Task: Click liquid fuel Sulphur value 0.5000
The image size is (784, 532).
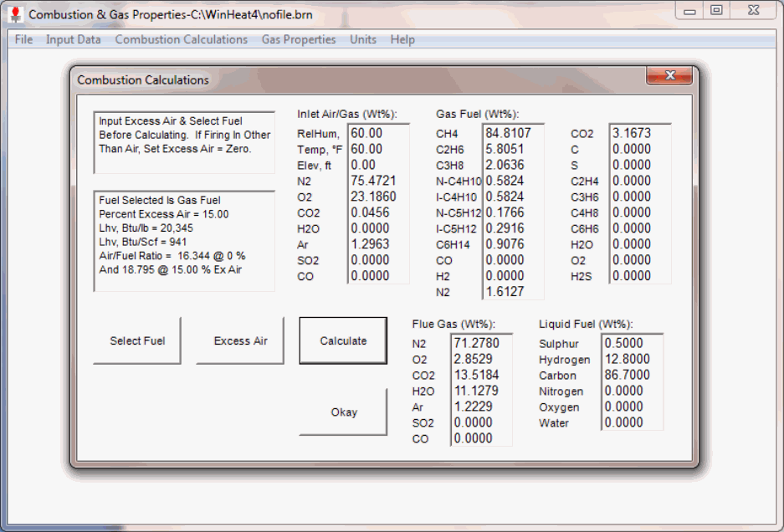Action: (x=633, y=343)
